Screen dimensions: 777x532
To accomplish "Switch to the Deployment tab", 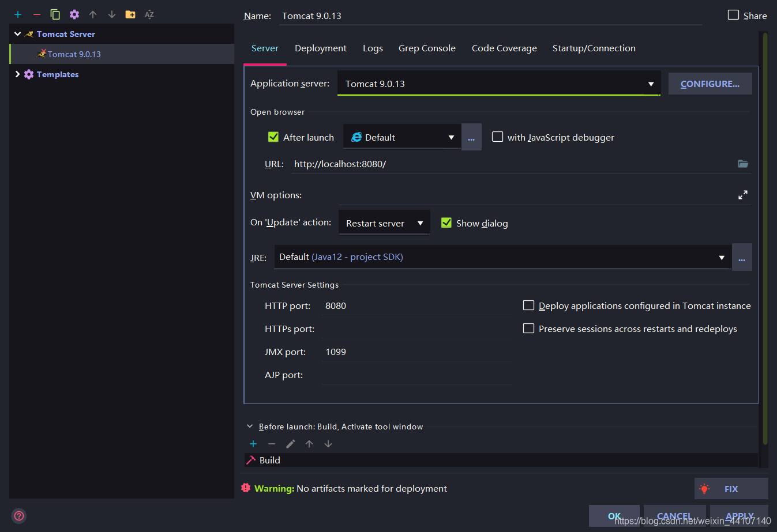I will 321,48.
